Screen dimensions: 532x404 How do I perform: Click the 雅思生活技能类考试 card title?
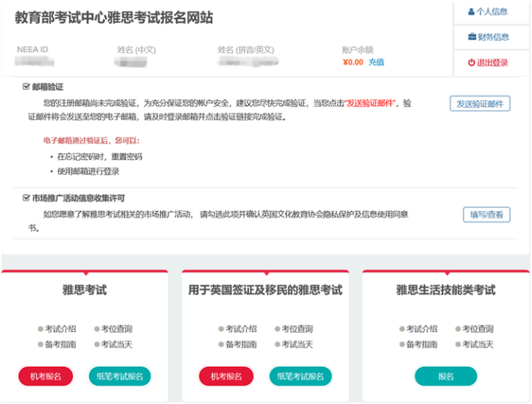[x=446, y=290]
